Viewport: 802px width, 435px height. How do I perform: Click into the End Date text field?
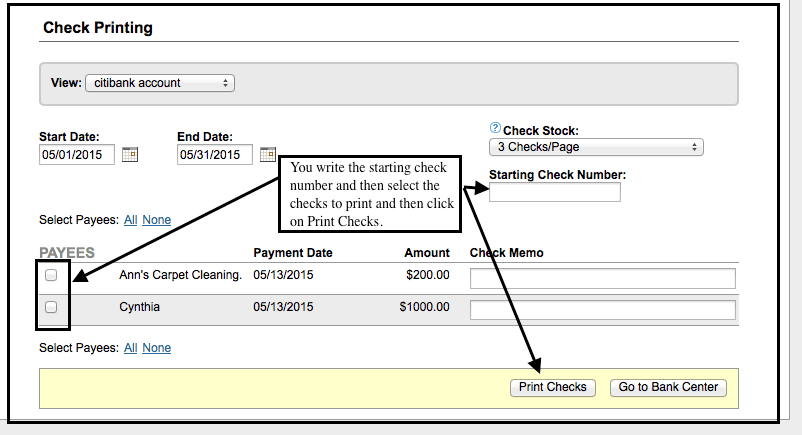(214, 155)
